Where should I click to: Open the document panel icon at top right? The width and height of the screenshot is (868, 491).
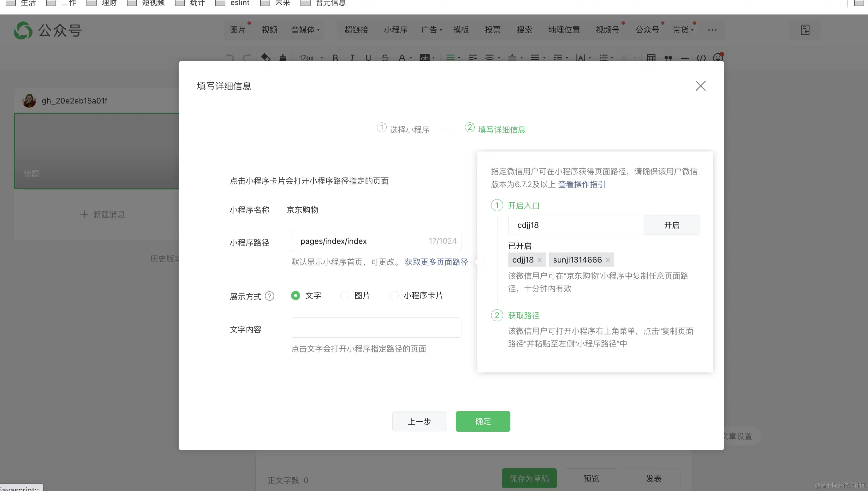805,30
